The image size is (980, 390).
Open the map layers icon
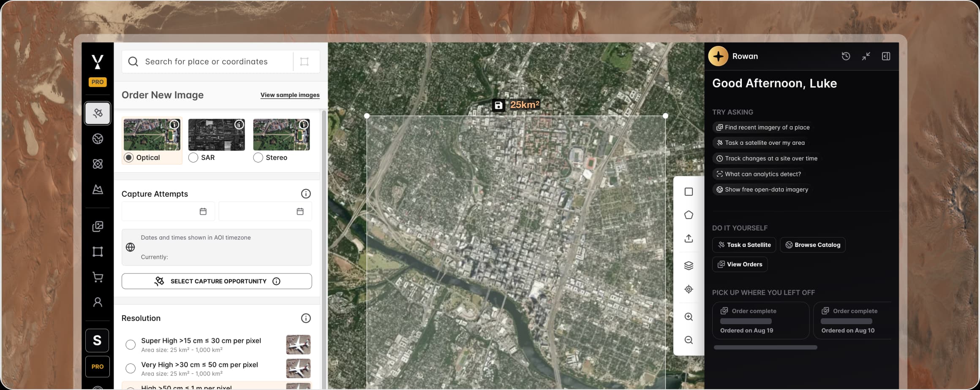(x=689, y=265)
